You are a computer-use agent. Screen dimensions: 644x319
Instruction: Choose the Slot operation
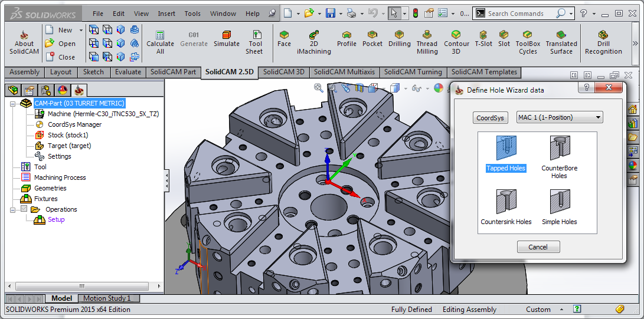[x=504, y=39]
